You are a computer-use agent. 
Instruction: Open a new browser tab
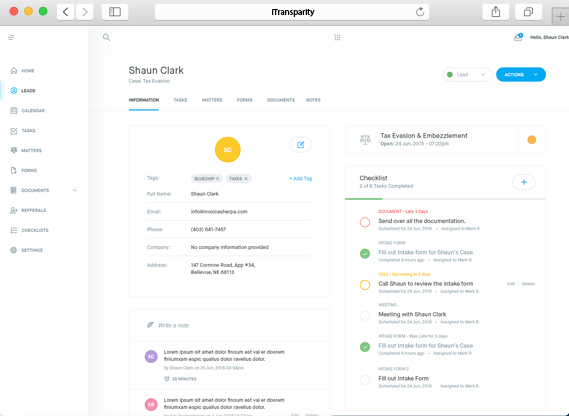coord(561,17)
